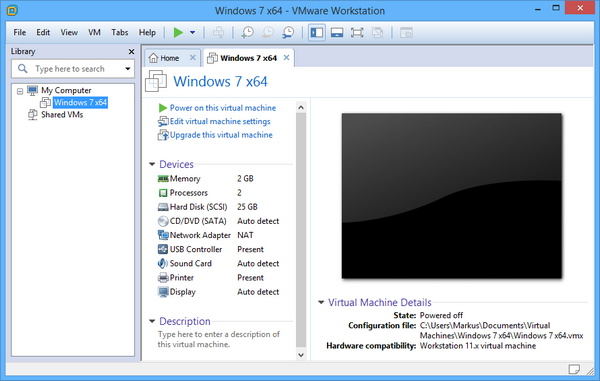
Task: Click the black VM screen preview thumbnail
Action: click(452, 196)
